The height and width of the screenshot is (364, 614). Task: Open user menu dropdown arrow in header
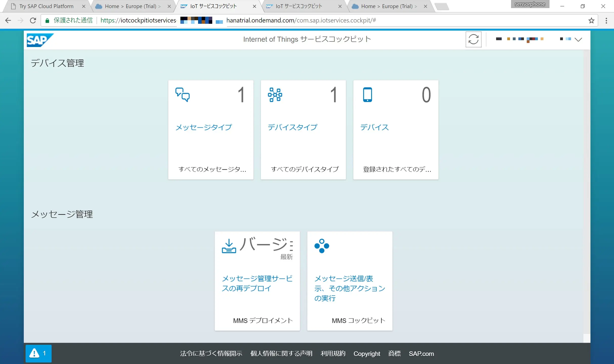(578, 39)
